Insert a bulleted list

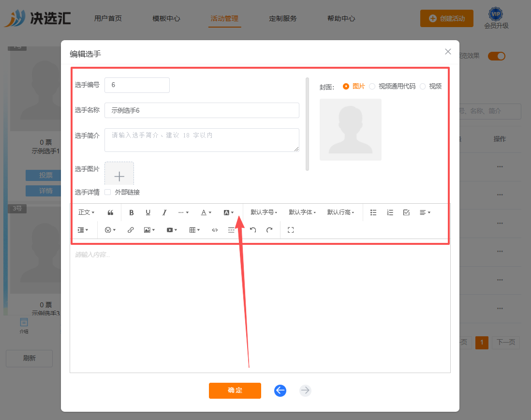coord(373,212)
